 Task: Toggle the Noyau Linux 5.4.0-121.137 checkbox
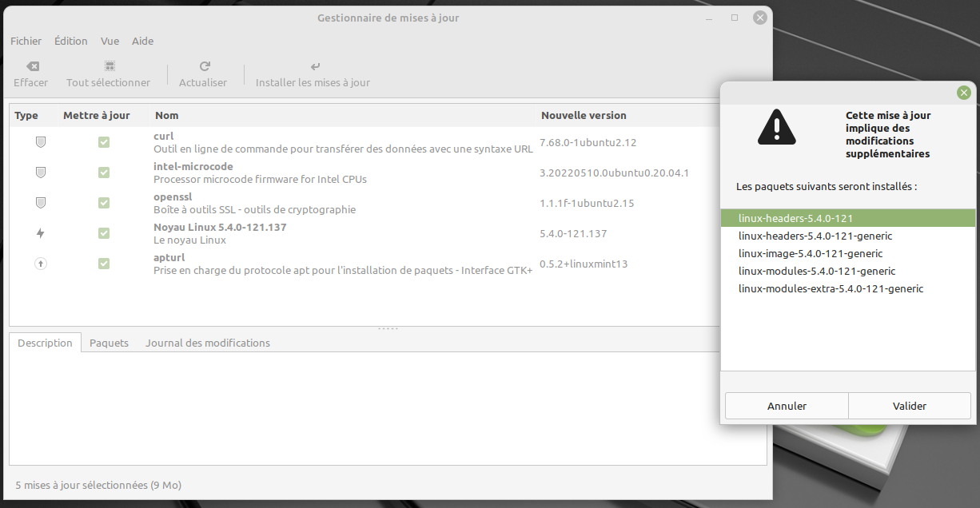pos(104,233)
